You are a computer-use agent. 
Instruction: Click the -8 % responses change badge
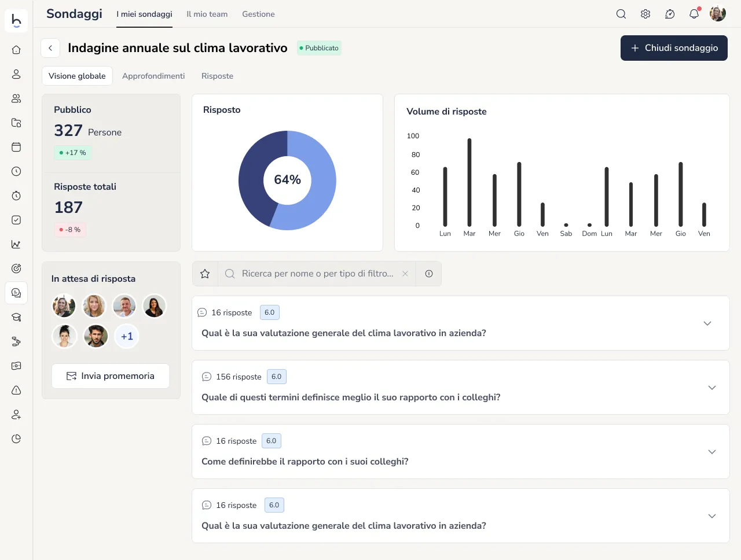[70, 230]
